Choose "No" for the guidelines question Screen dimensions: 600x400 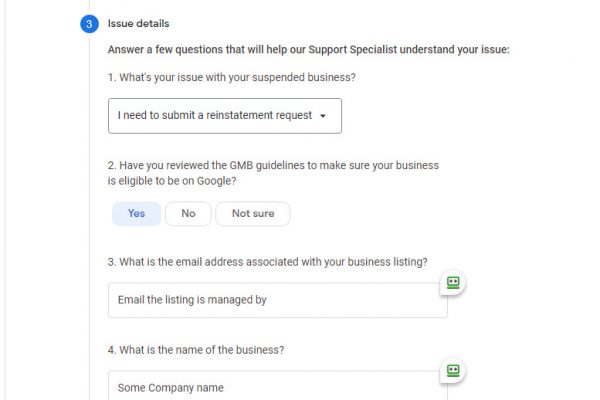(x=188, y=213)
